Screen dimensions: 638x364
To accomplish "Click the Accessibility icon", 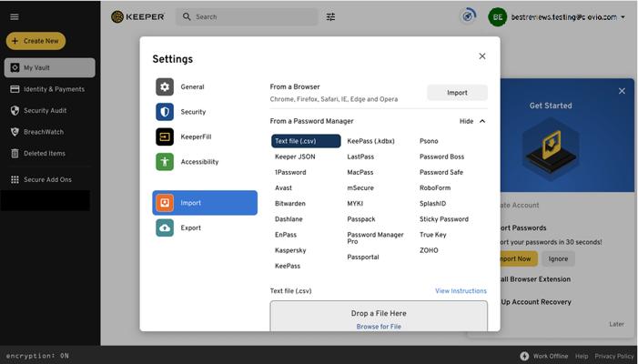I will point(165,162).
